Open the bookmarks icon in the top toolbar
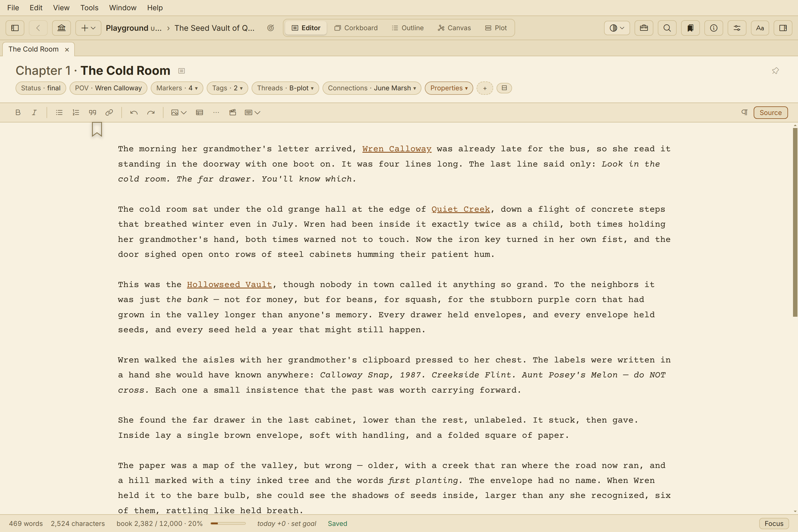Viewport: 798px width, 532px height. [690, 28]
